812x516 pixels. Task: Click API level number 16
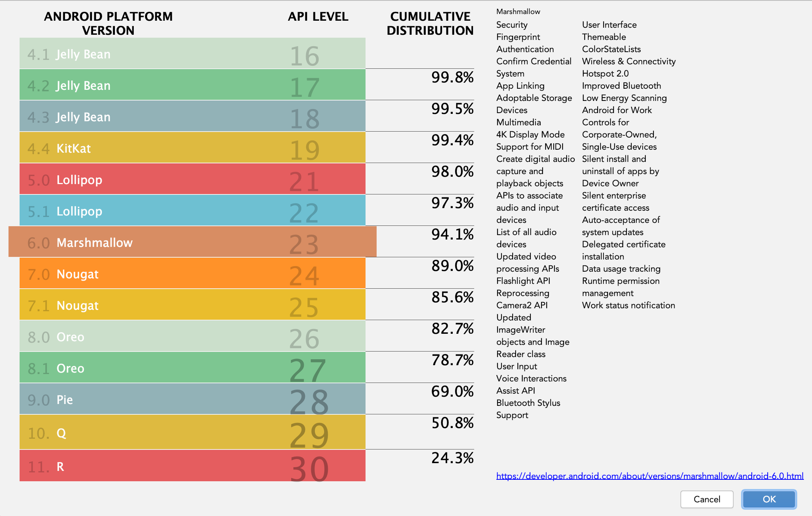304,56
